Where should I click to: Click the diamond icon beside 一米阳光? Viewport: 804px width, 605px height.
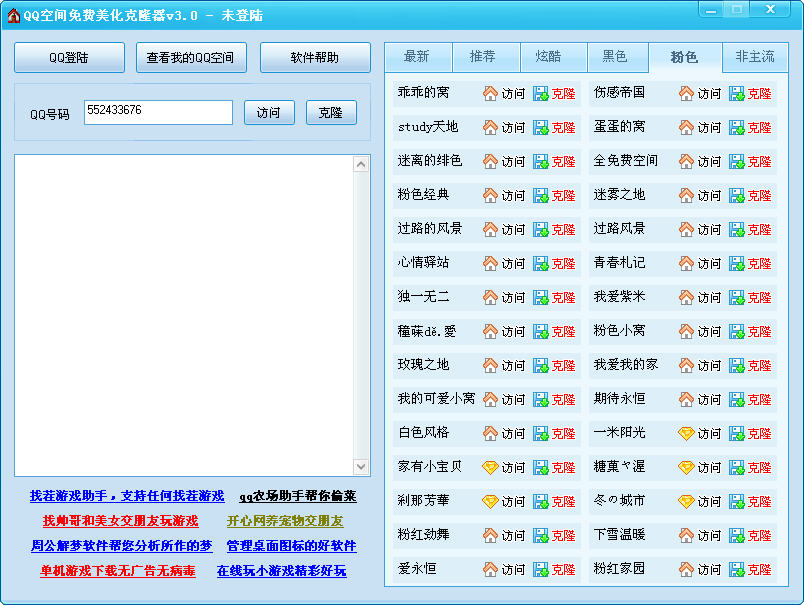point(686,433)
